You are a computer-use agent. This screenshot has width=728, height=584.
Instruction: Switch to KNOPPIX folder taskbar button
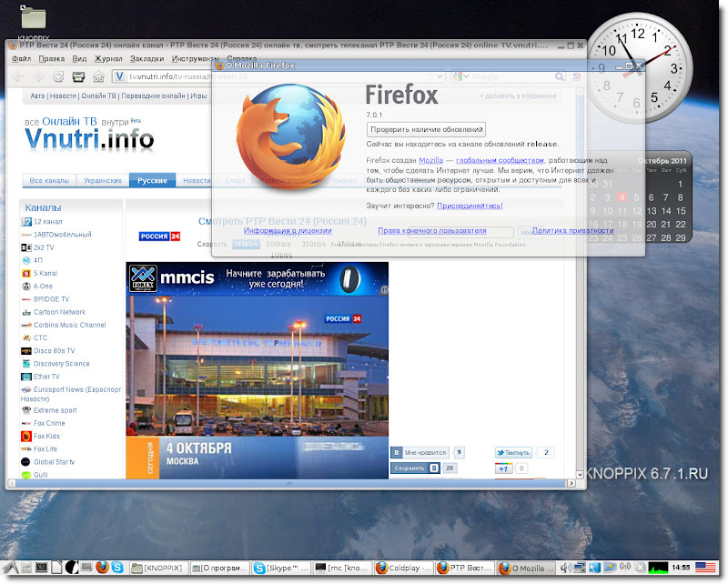click(x=158, y=568)
